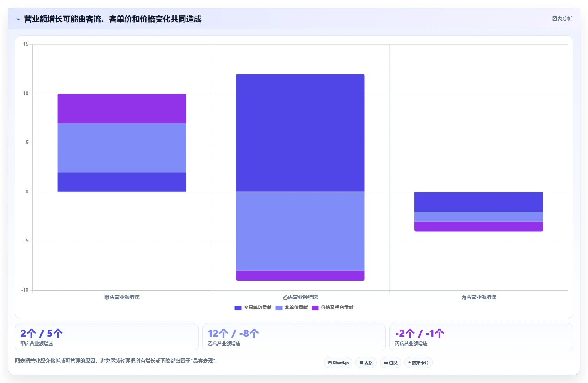Image resolution: width=588 pixels, height=383 pixels.
Task: Click the Chart.js chip
Action: (338, 363)
